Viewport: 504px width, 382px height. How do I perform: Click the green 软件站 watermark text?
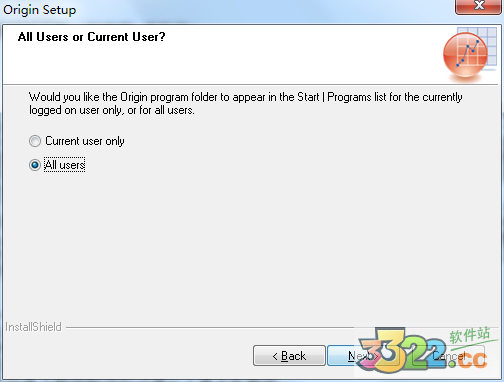[470, 335]
